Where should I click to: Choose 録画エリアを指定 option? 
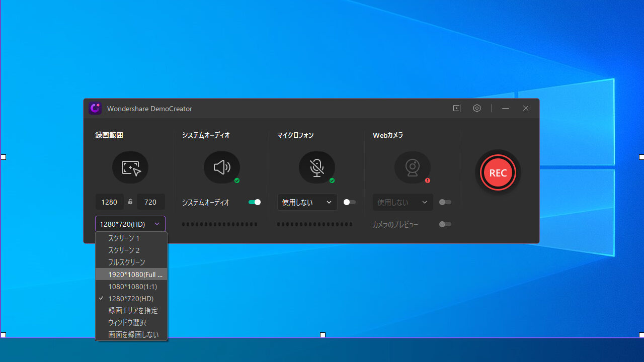pos(131,310)
